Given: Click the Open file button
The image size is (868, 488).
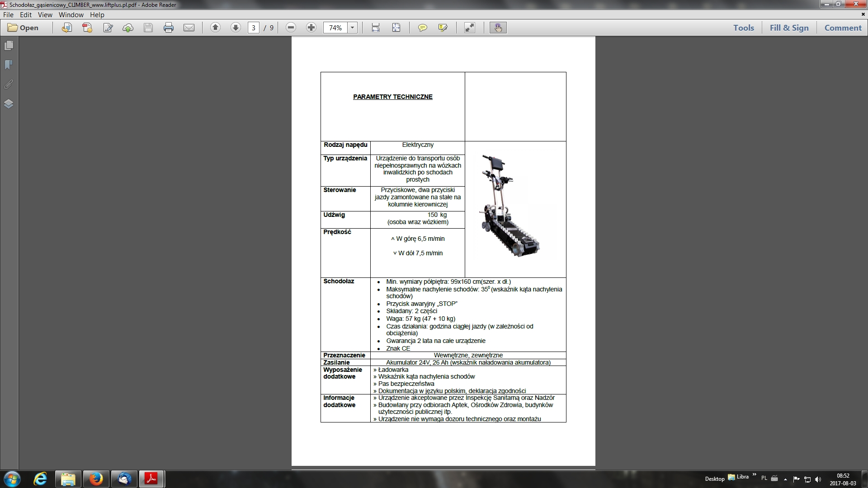Looking at the screenshot, I should click(23, 28).
